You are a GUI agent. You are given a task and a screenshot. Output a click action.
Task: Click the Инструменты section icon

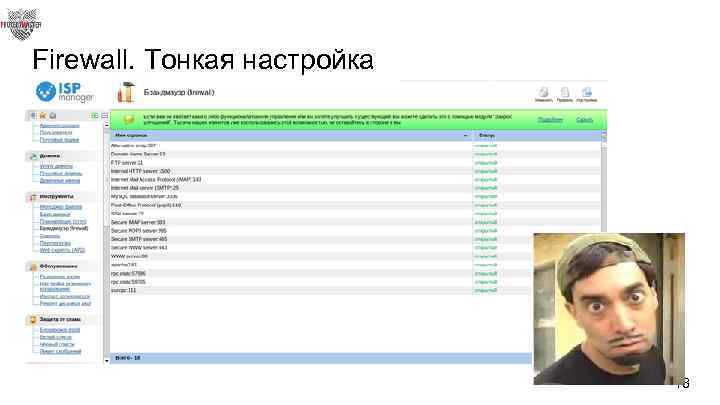(x=33, y=197)
